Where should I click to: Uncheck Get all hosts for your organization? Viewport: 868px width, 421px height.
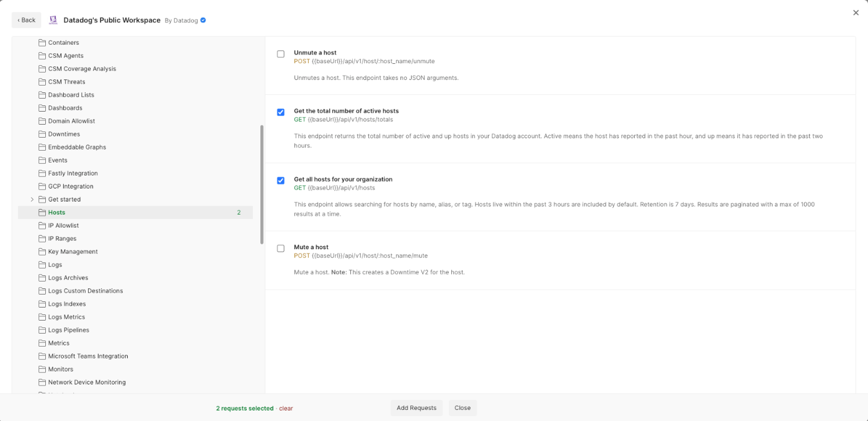[281, 180]
